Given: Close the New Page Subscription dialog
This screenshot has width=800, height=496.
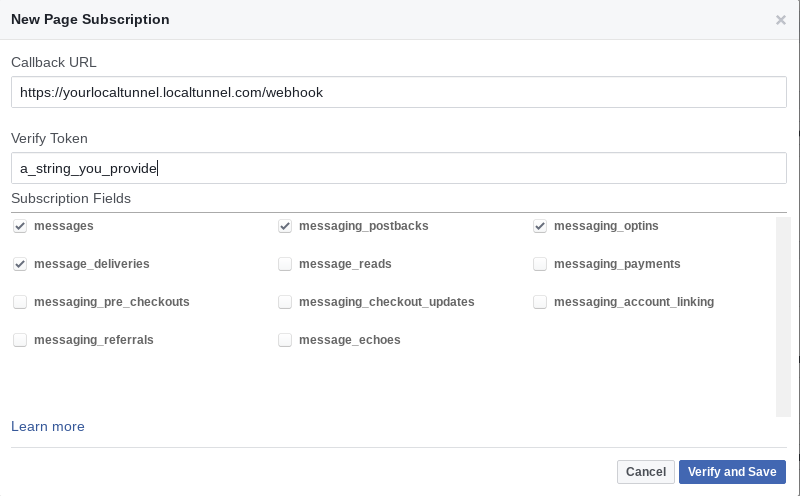Looking at the screenshot, I should 781,20.
